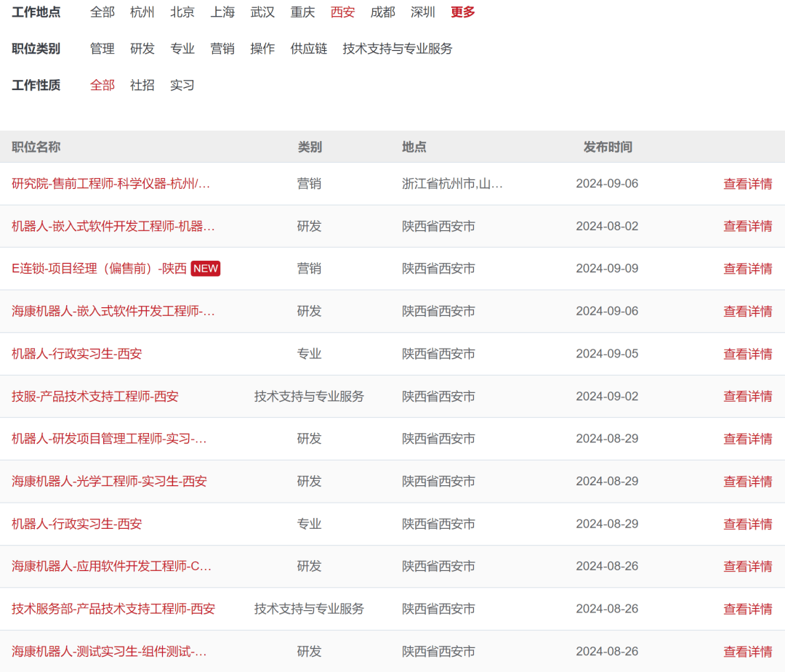This screenshot has height=672, width=785.
Task: Open 技术服务部-产品技术支持工程师-西安 posting
Action: pos(113,609)
